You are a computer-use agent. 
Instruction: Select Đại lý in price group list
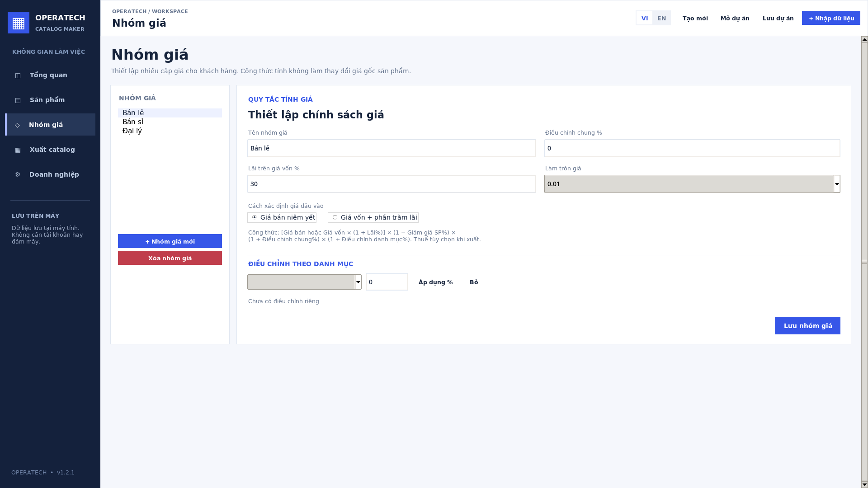click(x=170, y=131)
